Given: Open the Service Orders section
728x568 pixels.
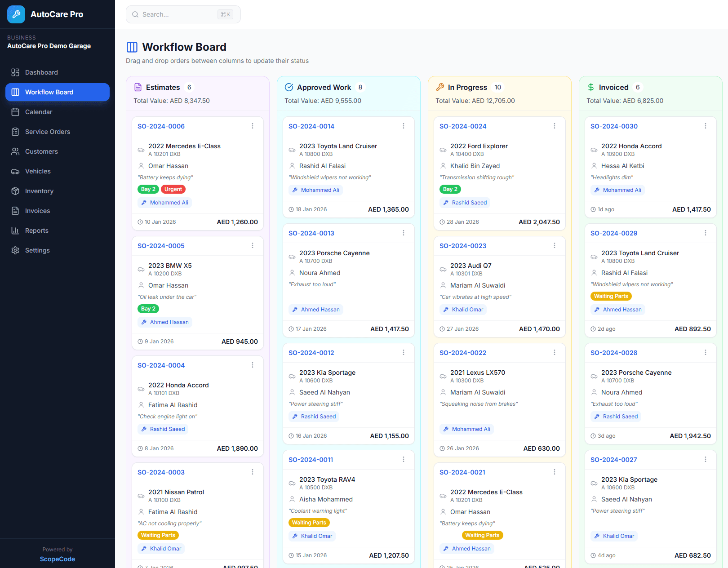Looking at the screenshot, I should click(48, 132).
